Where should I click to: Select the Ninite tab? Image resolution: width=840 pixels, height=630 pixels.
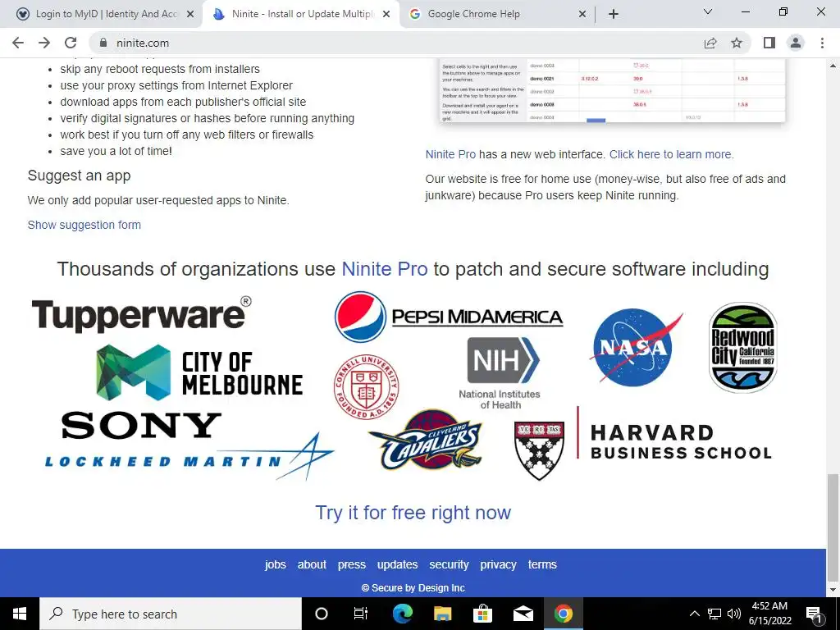click(302, 14)
